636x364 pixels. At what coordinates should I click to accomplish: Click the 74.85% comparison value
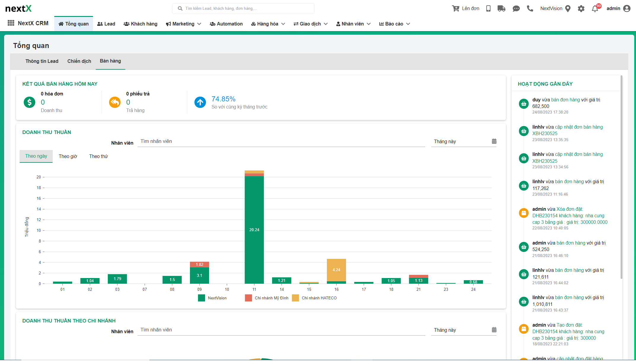point(223,99)
